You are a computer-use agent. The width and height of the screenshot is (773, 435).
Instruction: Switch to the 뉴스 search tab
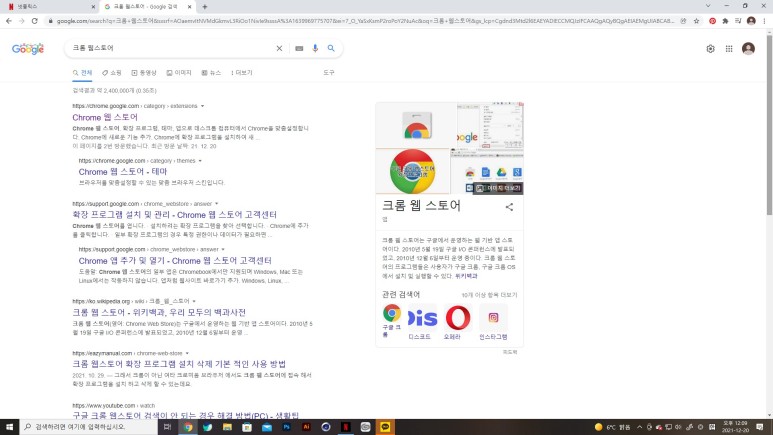(211, 73)
